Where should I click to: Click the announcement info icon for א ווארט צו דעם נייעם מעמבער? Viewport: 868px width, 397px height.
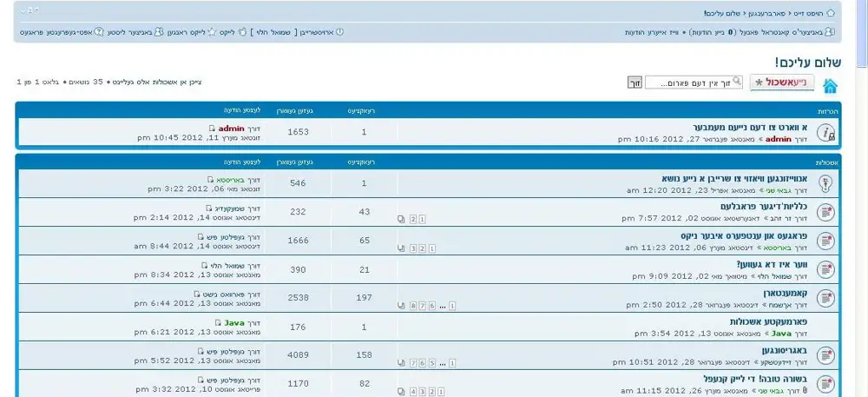click(826, 132)
